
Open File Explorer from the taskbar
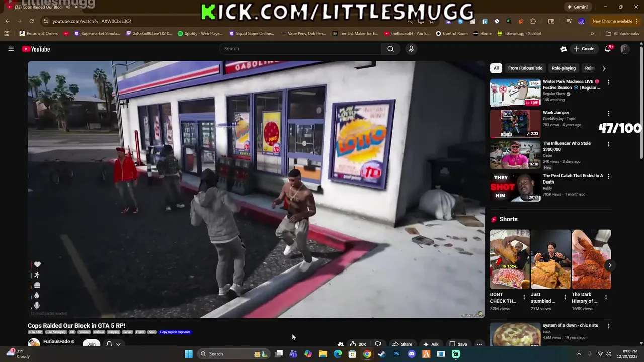point(323,354)
